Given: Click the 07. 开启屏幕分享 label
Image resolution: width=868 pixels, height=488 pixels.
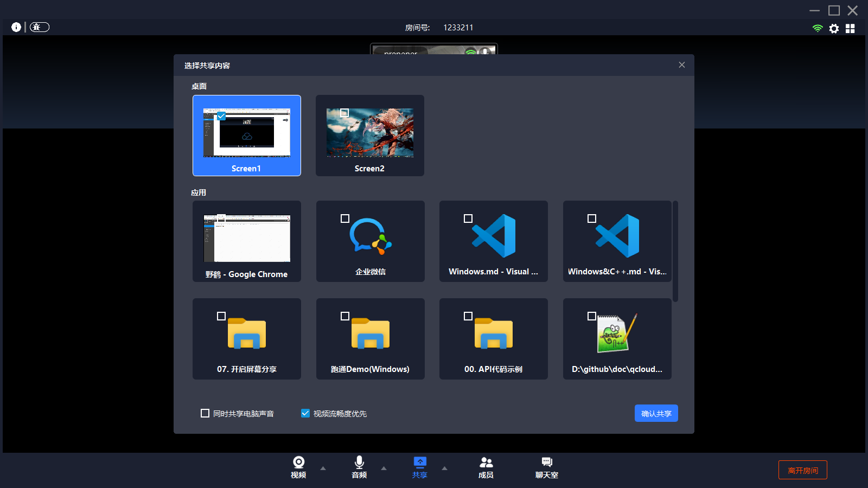Looking at the screenshot, I should point(247,369).
